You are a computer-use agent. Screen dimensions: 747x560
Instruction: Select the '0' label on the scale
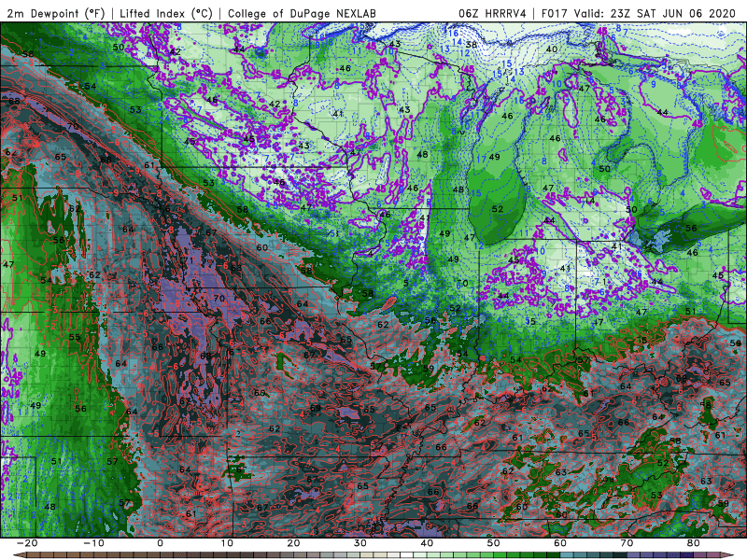tap(160, 543)
